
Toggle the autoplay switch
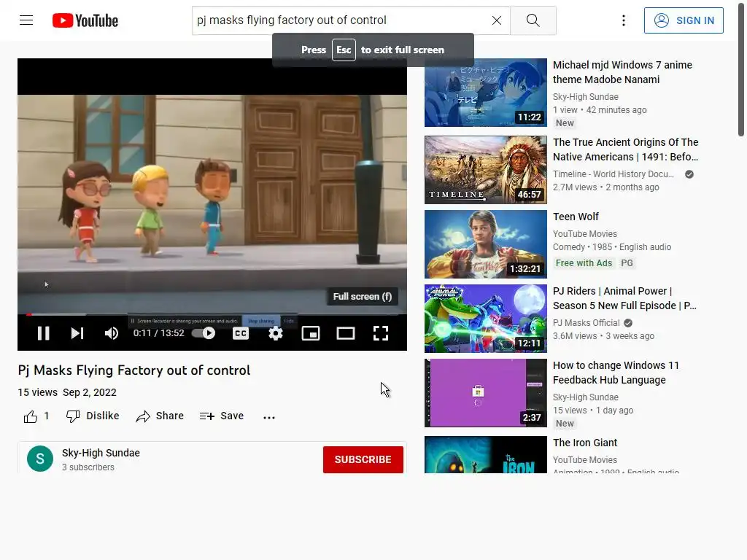pos(204,333)
